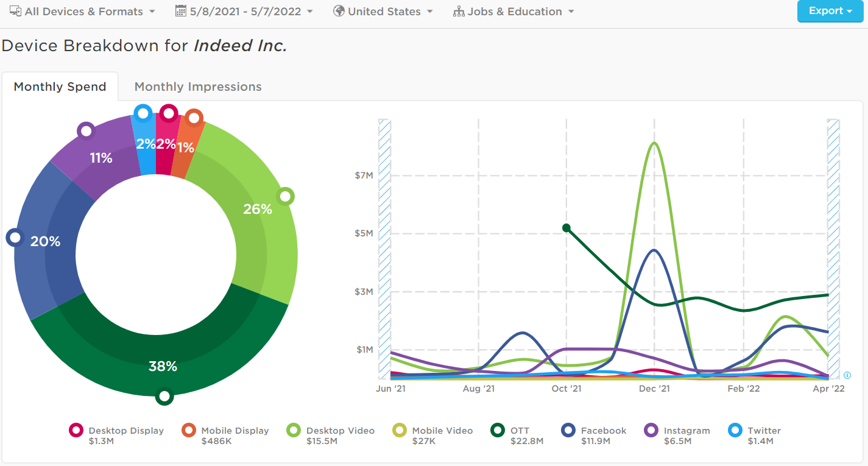This screenshot has height=466, width=868.
Task: Click the dark blue marker on donut's left edge
Action: coord(15,238)
